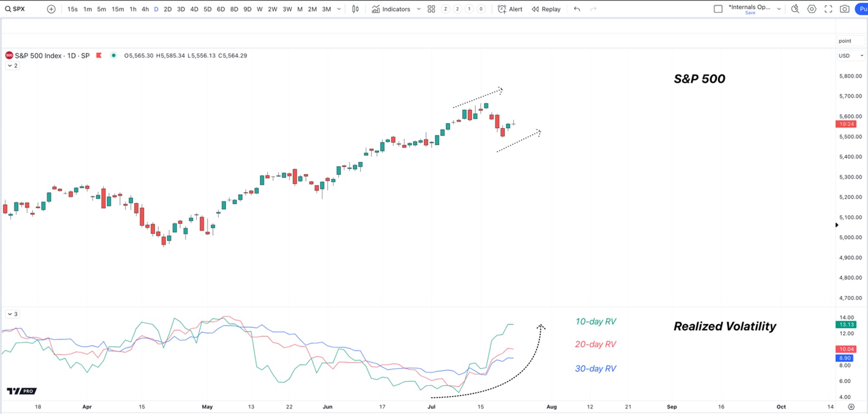The width and height of the screenshot is (868, 414).
Task: Select the 3D timeframe
Action: 181,9
